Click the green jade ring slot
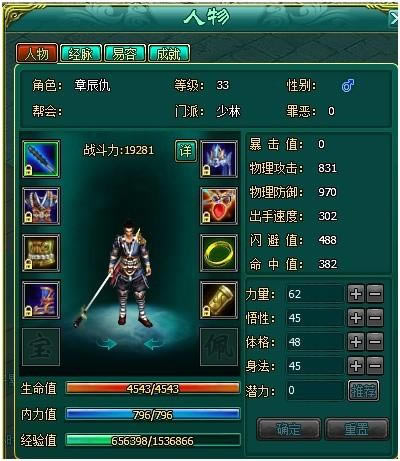Screen dimensions: 400x461 (219, 253)
